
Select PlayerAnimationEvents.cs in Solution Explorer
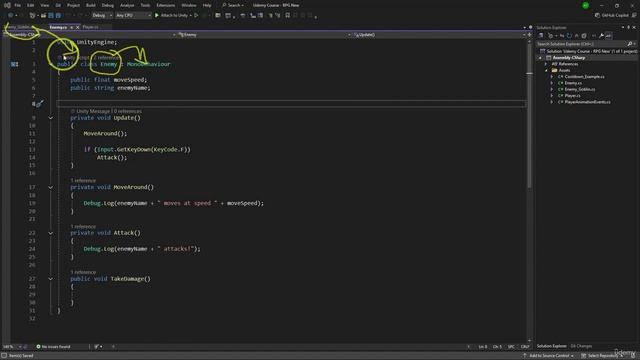(587, 102)
